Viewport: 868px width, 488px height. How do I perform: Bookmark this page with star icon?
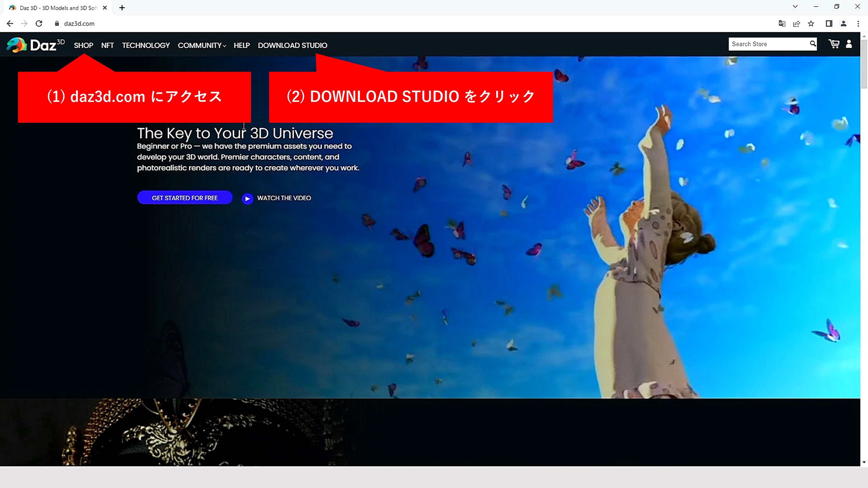(x=811, y=24)
